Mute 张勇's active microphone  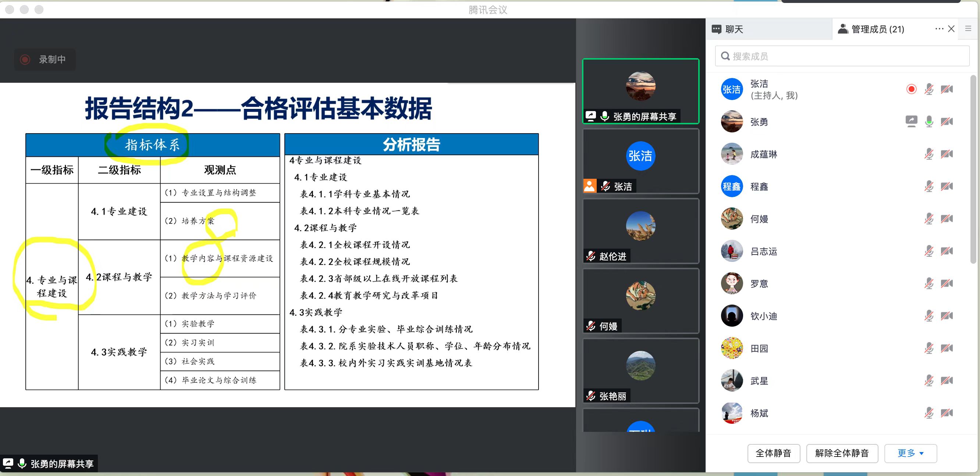click(928, 121)
